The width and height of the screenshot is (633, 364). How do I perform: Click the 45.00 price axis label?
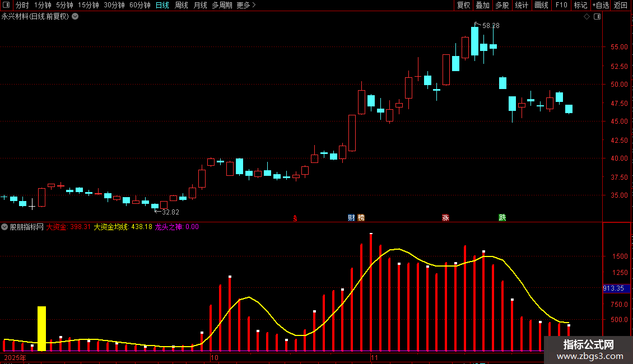(x=619, y=121)
